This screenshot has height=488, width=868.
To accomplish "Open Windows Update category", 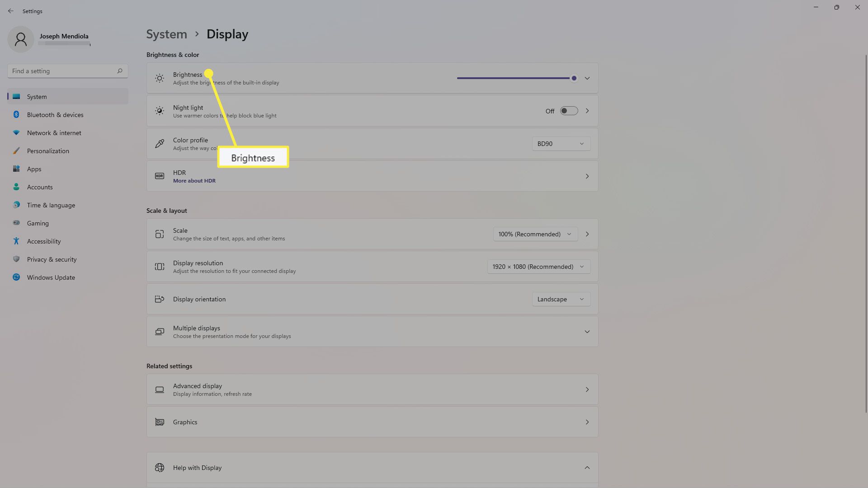I will (68, 277).
